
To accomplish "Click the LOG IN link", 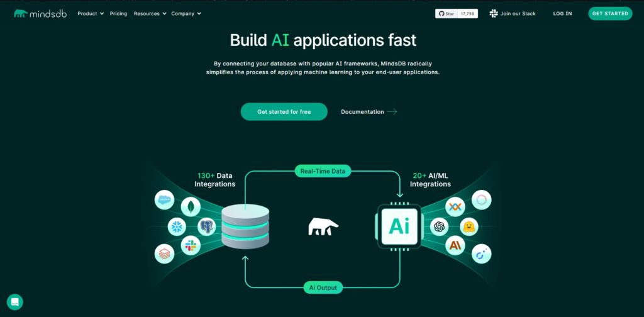I will tap(562, 14).
